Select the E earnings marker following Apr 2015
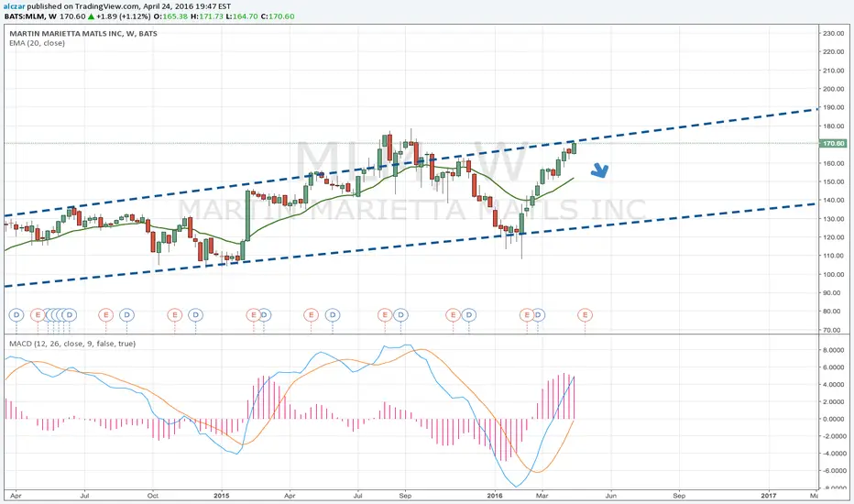 click(x=311, y=315)
